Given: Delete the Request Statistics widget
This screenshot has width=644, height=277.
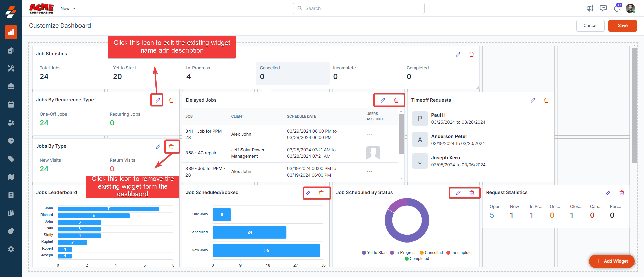Looking at the screenshot, I should coord(621,193).
